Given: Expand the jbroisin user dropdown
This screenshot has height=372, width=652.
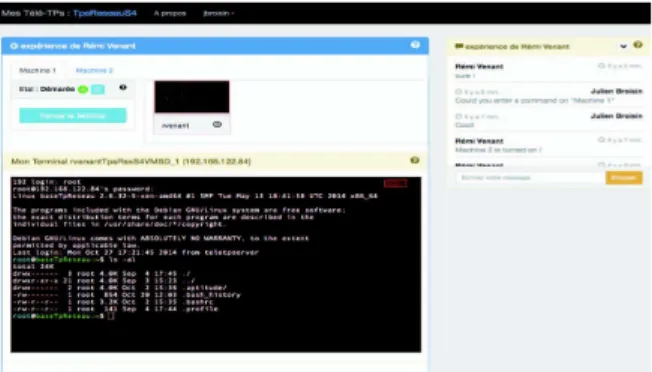Looking at the screenshot, I should pos(218,13).
